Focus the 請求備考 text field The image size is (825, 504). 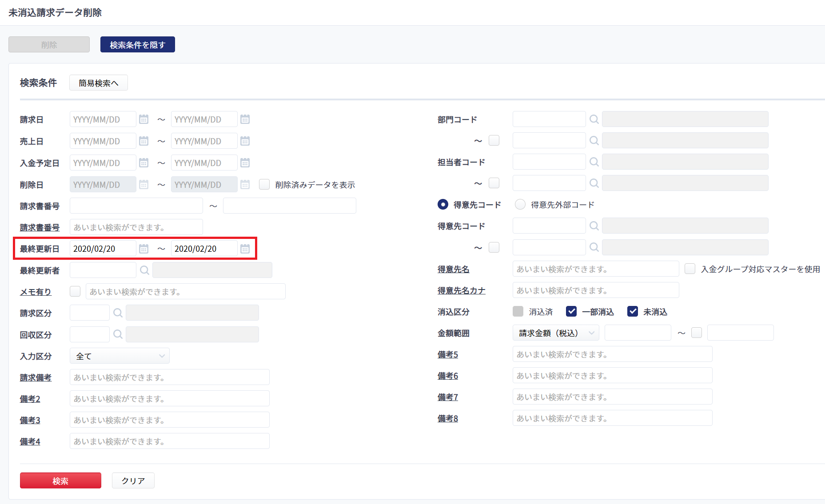click(170, 377)
